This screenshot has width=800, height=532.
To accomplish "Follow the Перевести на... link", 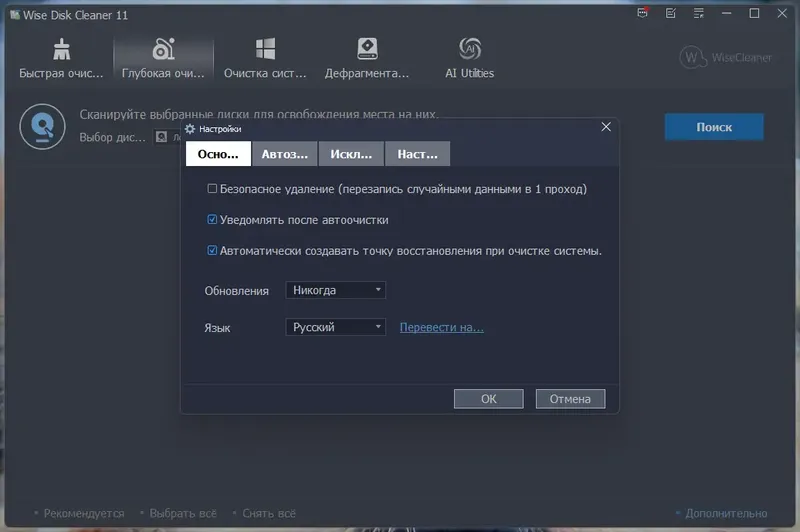I will (x=442, y=327).
